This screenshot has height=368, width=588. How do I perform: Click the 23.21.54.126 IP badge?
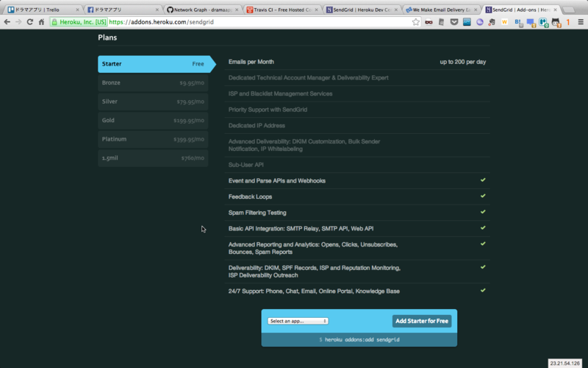pos(564,364)
